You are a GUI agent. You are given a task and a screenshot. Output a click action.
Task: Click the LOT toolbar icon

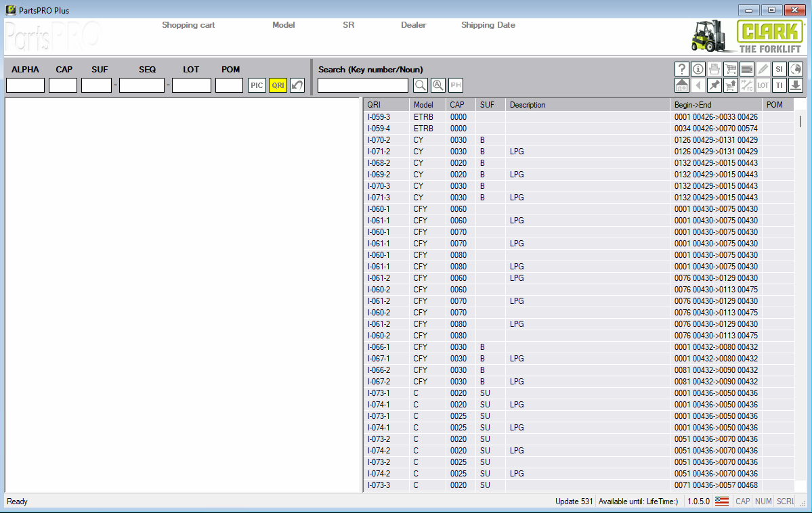pos(763,85)
